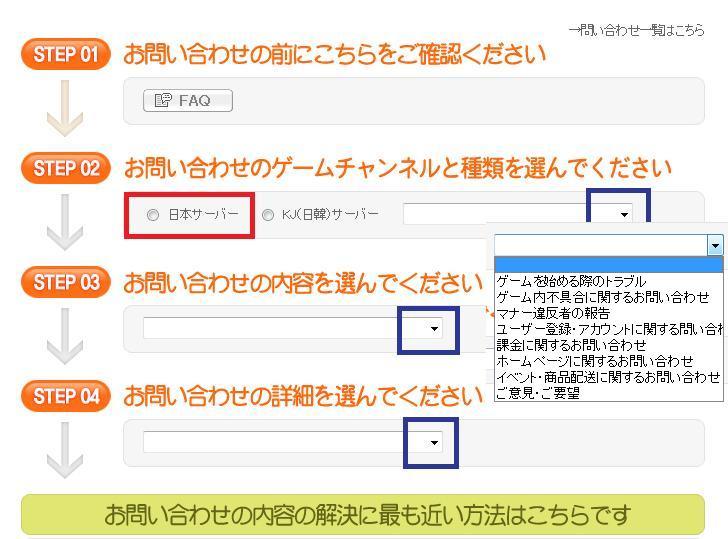Click the STEP 04 orange badge

click(x=65, y=396)
